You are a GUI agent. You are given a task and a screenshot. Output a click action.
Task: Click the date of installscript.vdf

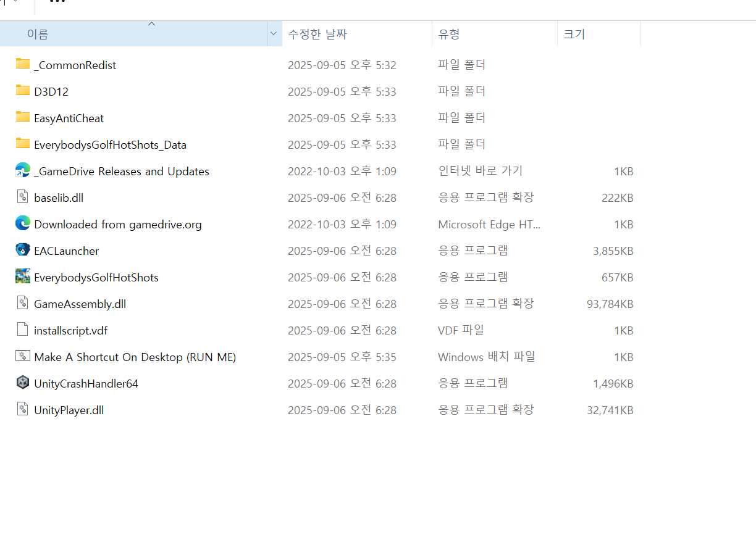coord(342,330)
